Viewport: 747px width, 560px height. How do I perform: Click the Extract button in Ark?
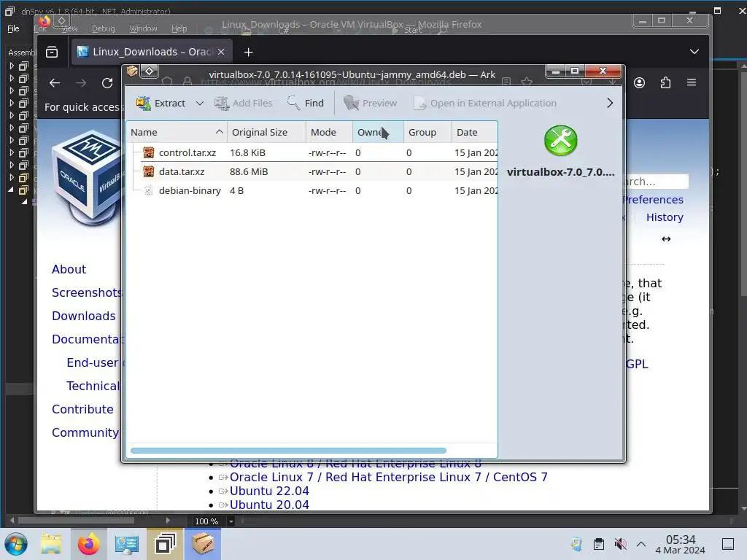160,103
